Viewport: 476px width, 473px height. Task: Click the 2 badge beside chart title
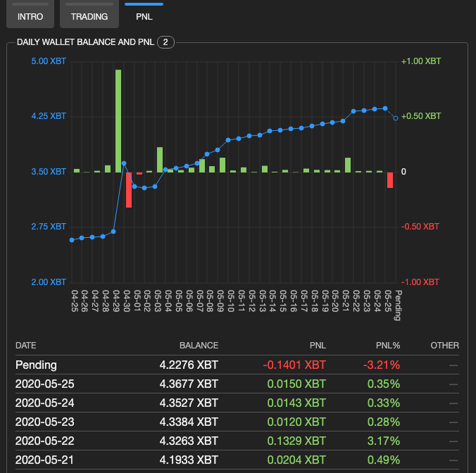(165, 42)
